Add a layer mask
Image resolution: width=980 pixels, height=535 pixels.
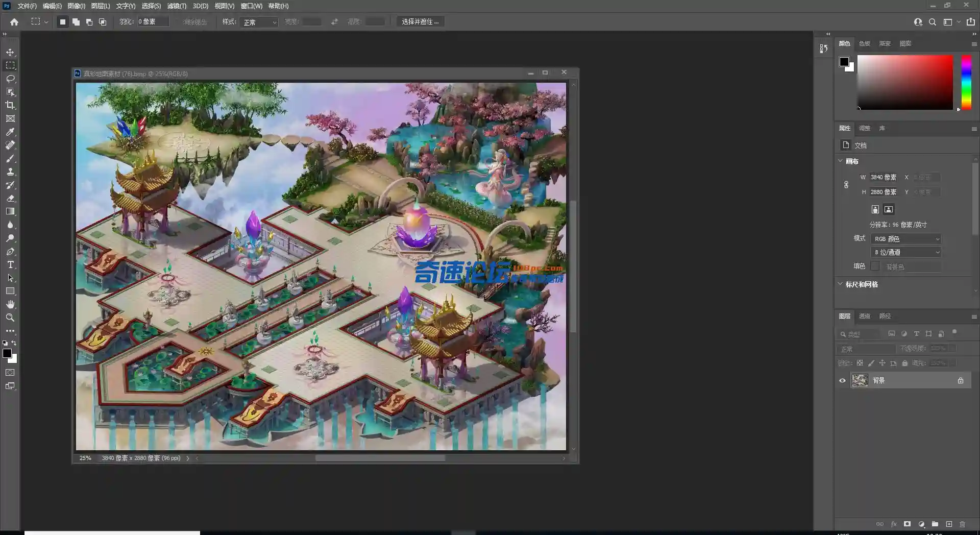(x=907, y=524)
